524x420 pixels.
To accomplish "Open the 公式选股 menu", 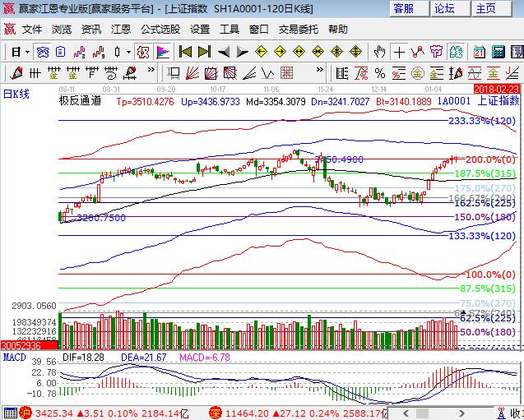I will 160,29.
